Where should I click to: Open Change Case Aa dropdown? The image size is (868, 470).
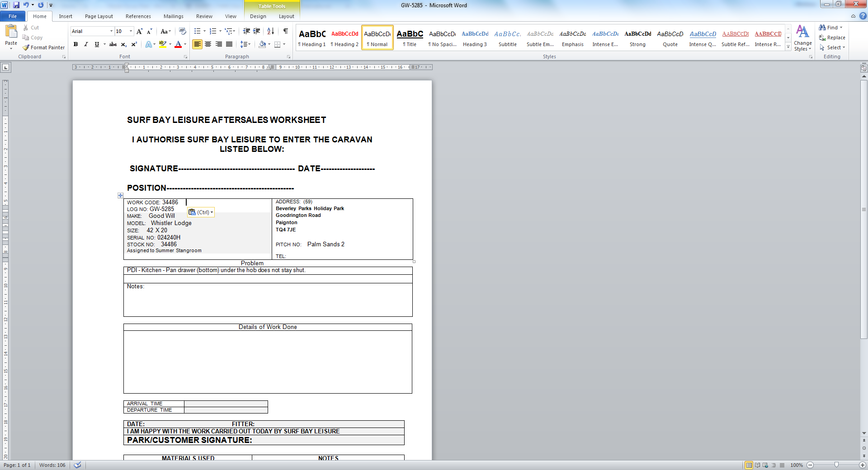[166, 31]
